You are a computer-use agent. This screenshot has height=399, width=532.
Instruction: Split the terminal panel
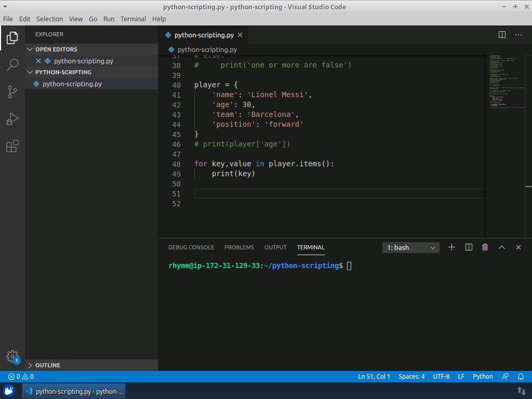[469, 247]
